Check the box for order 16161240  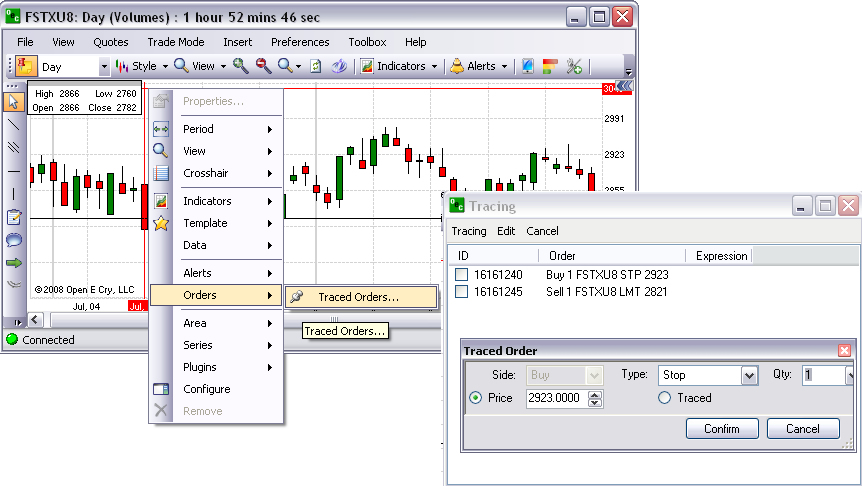(461, 274)
